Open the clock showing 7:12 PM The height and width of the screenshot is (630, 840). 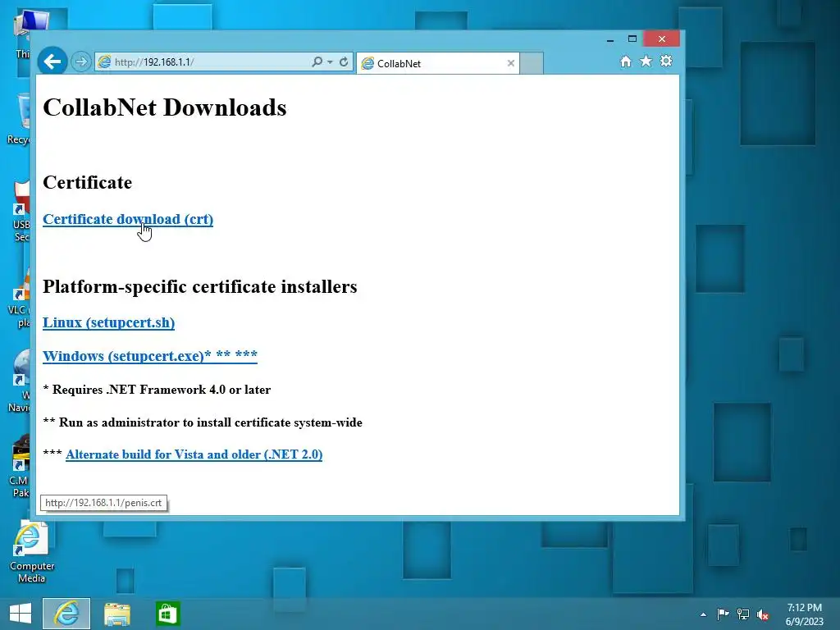(804, 614)
